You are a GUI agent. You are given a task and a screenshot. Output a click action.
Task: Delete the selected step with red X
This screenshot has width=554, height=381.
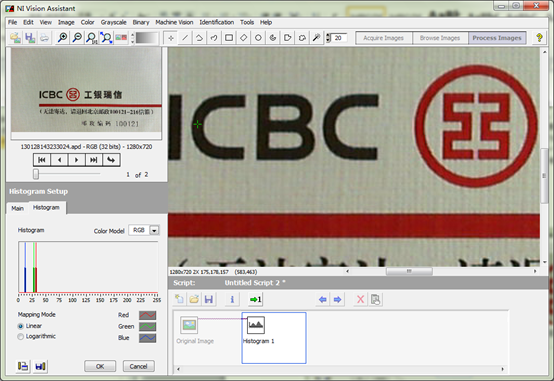pyautogui.click(x=360, y=299)
